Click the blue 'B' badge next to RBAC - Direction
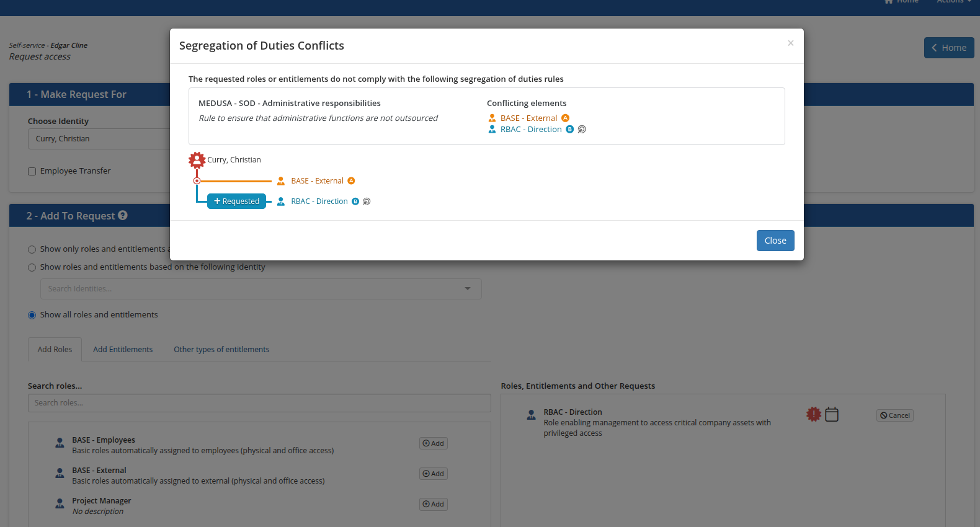Screen dimensions: 980x527 [x=569, y=129]
